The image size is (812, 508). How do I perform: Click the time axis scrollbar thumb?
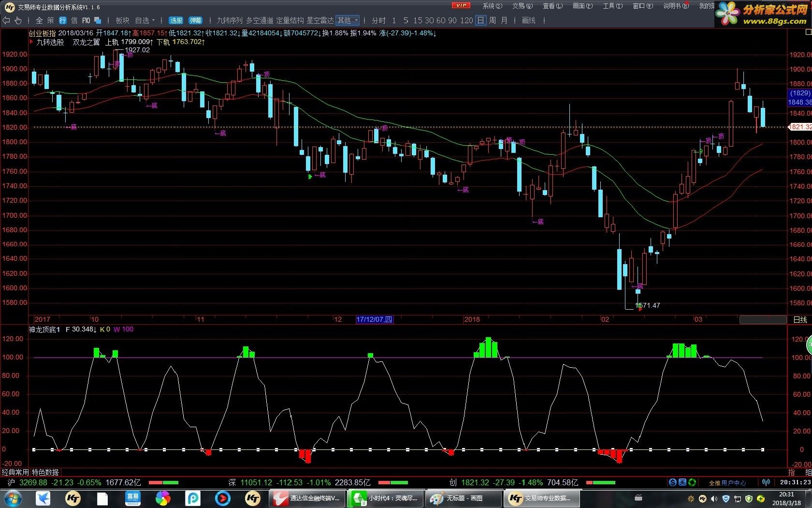point(763,320)
